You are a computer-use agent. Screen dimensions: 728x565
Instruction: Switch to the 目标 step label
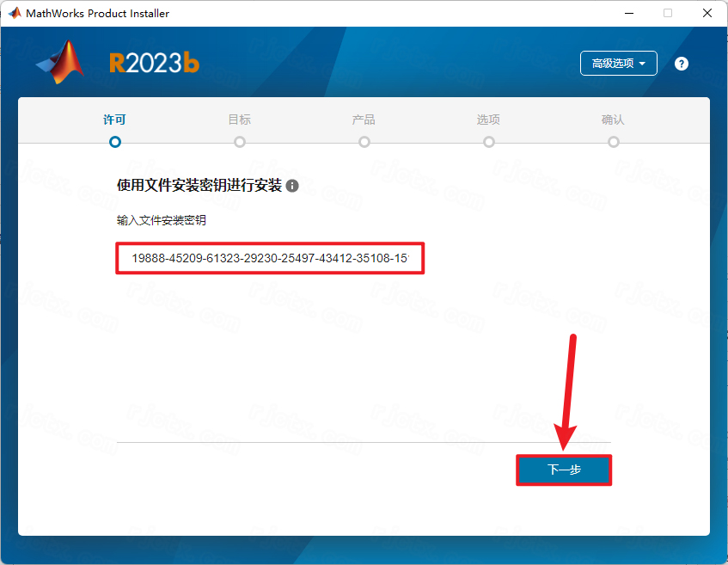click(x=240, y=120)
